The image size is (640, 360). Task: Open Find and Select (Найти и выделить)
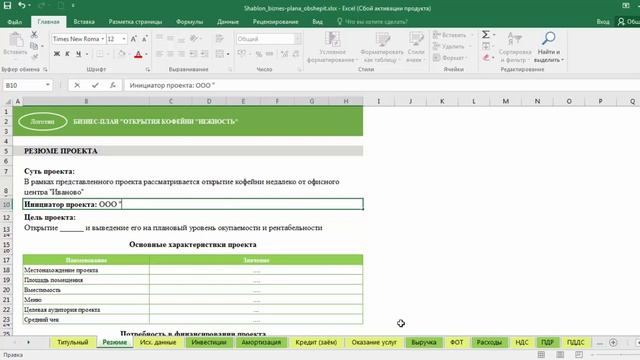(x=549, y=47)
